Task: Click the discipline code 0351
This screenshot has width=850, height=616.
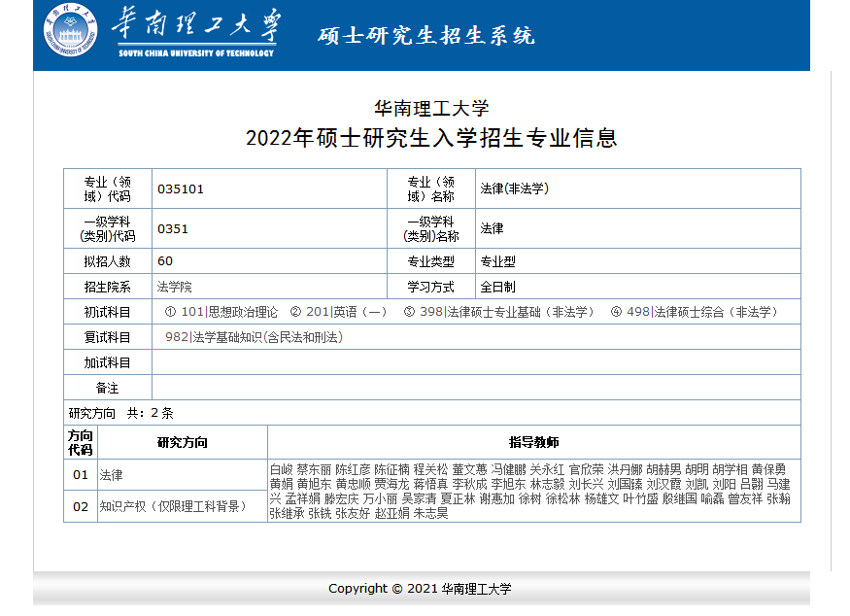Action: [x=173, y=229]
